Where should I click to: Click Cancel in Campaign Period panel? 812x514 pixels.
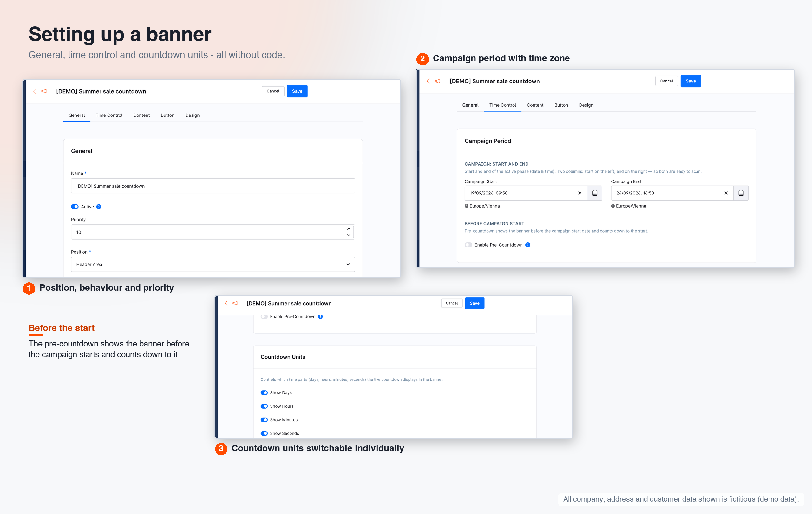(x=666, y=81)
